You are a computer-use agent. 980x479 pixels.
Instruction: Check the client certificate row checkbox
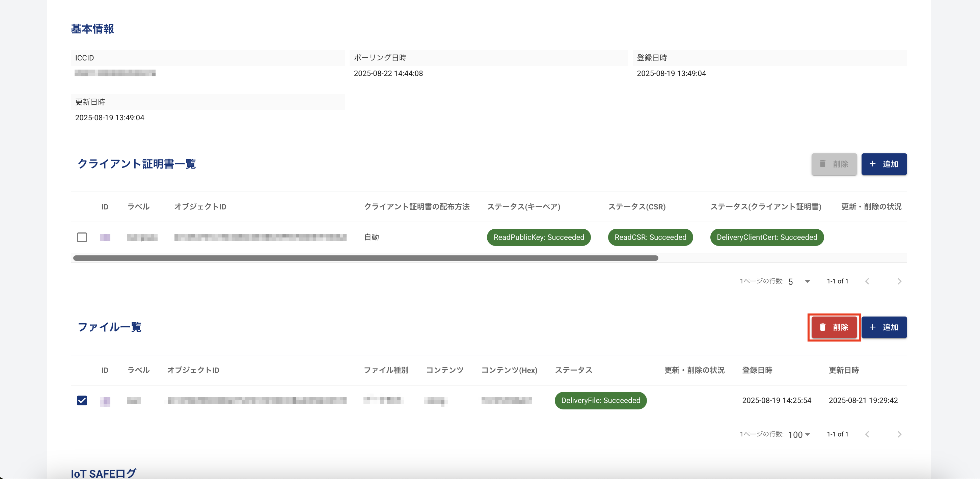pyautogui.click(x=82, y=237)
